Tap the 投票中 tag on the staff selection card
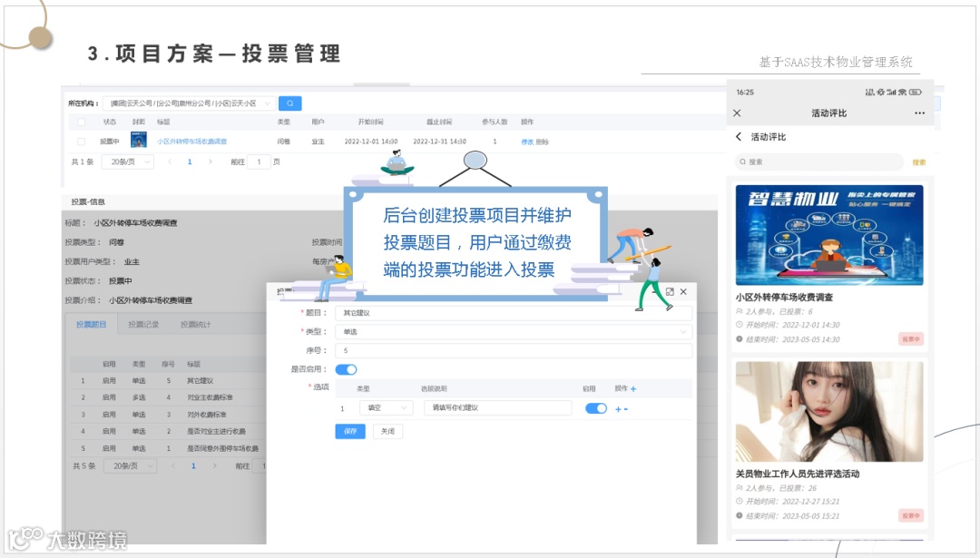This screenshot has height=558, width=980. pyautogui.click(x=911, y=515)
